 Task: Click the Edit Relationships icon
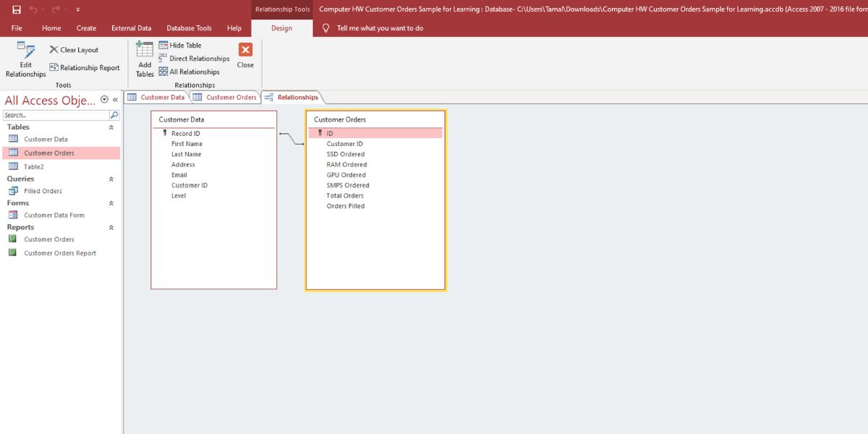(x=26, y=51)
